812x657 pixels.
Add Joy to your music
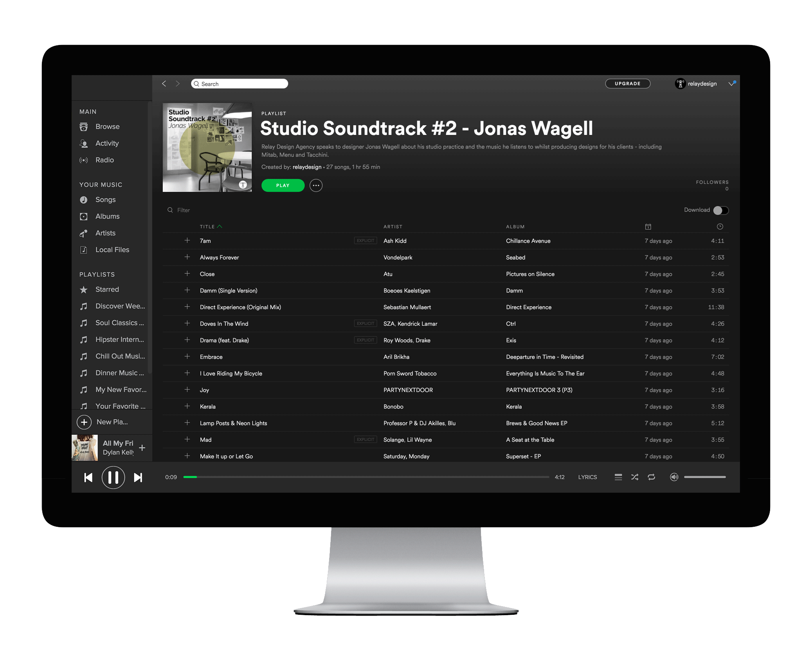[187, 390]
